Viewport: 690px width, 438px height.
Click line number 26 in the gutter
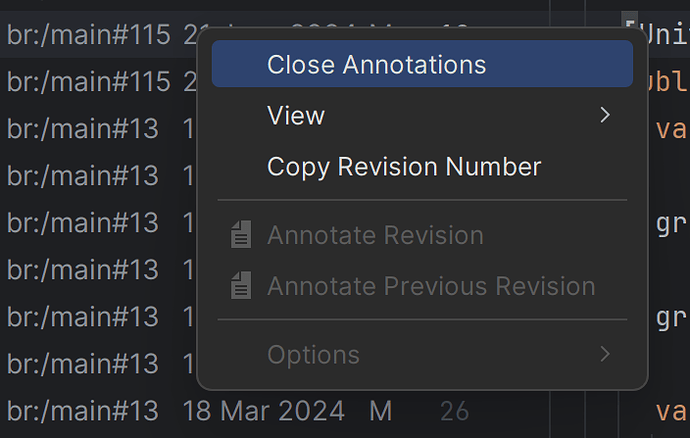coord(454,411)
